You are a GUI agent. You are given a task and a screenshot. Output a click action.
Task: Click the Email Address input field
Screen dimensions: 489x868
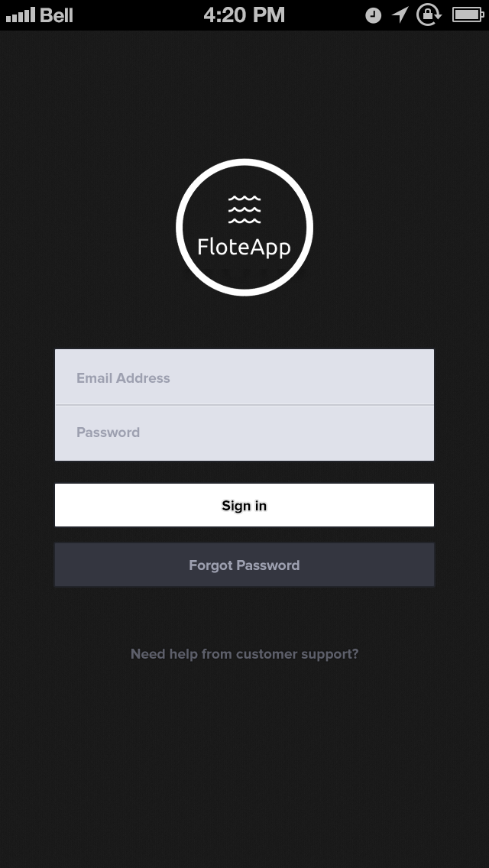pos(244,376)
